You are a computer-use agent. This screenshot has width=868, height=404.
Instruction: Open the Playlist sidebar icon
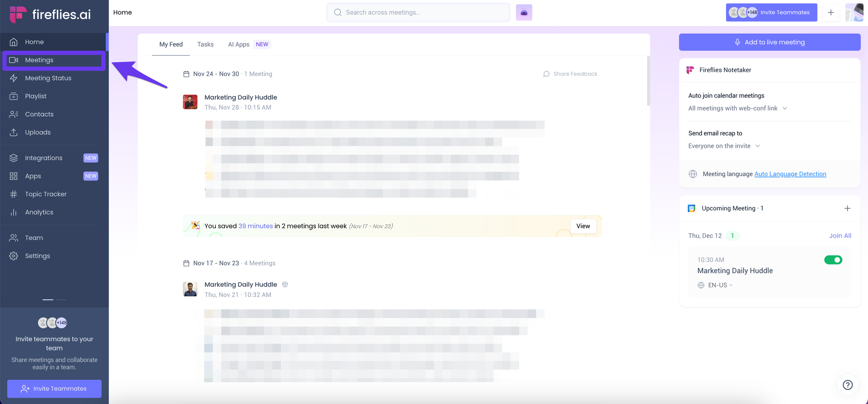pyautogui.click(x=14, y=96)
